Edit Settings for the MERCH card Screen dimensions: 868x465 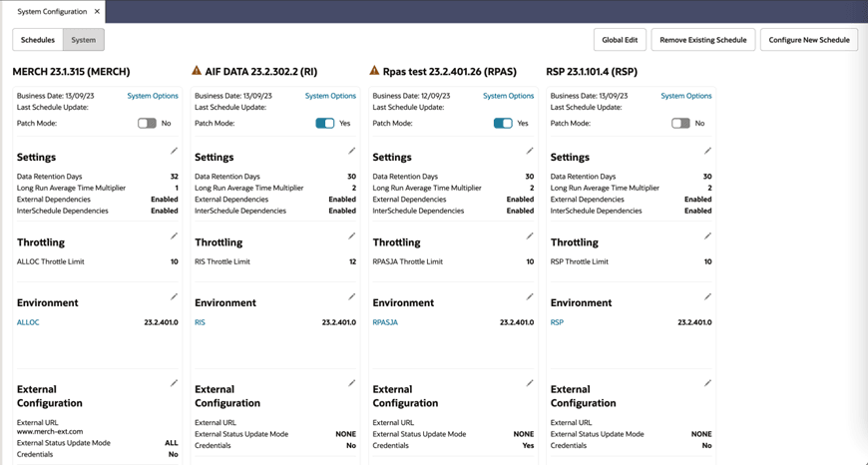coord(174,151)
